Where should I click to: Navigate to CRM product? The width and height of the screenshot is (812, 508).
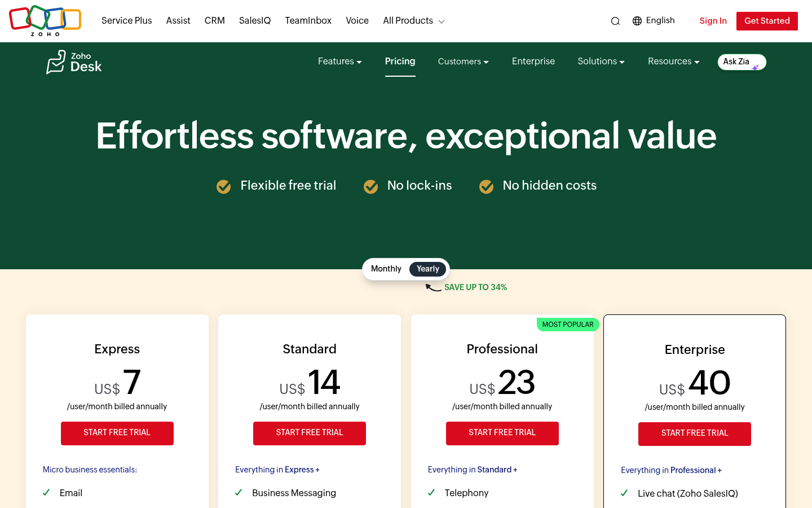pyautogui.click(x=215, y=21)
